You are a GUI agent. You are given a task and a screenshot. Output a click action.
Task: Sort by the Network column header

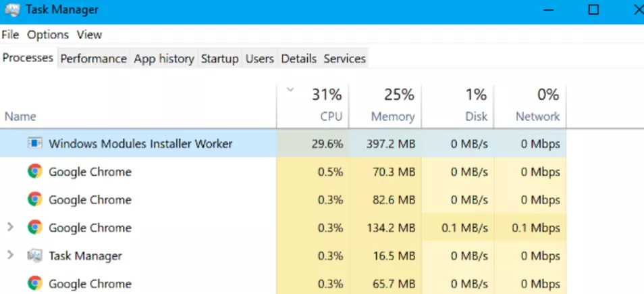[x=537, y=117]
